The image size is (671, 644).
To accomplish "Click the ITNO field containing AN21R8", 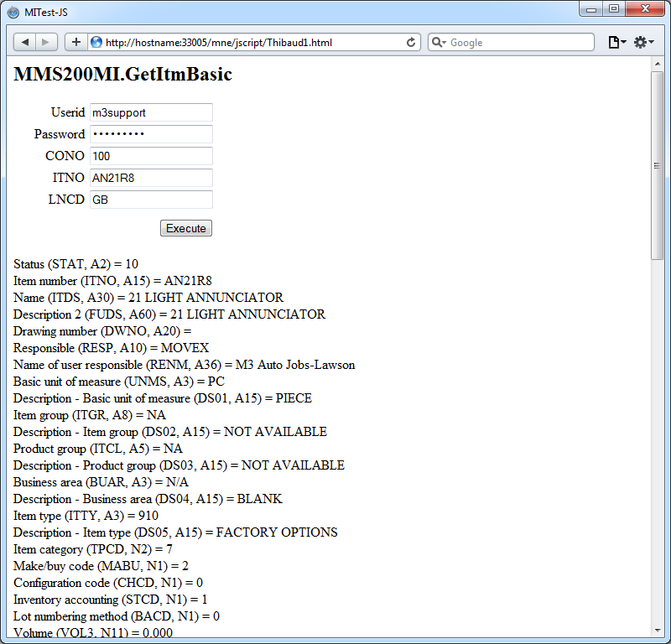I will coord(151,178).
